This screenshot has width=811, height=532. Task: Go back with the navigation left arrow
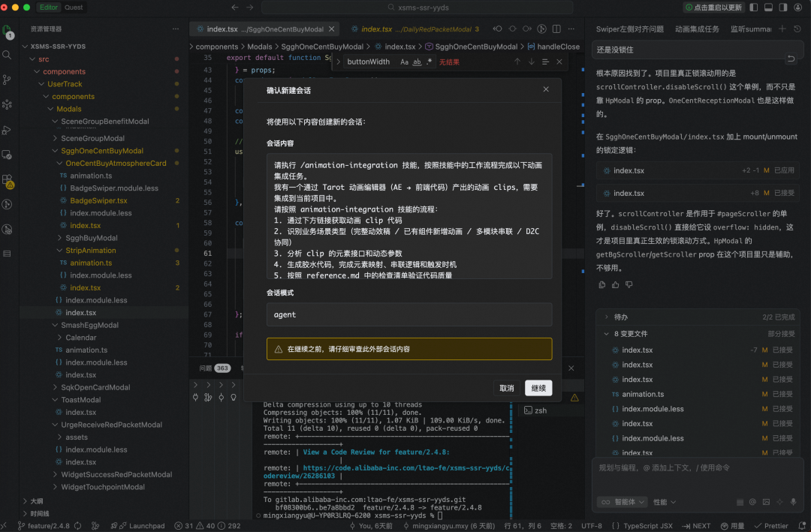point(235,8)
